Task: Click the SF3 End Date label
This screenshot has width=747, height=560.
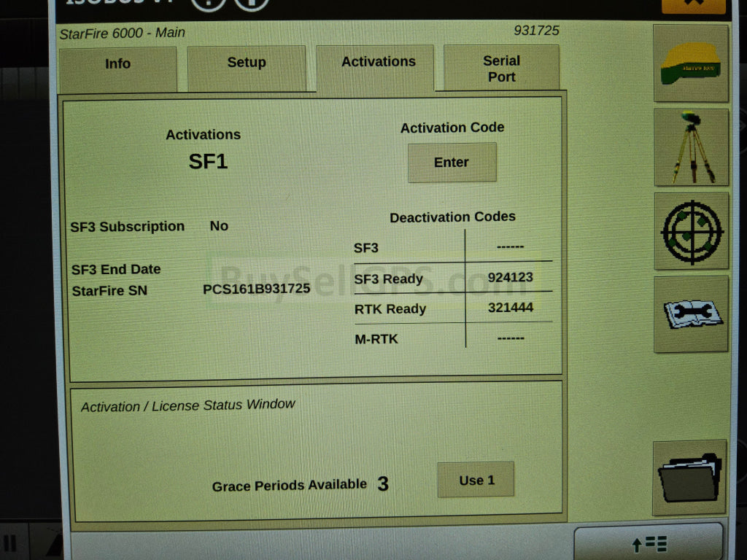Action: pos(116,270)
